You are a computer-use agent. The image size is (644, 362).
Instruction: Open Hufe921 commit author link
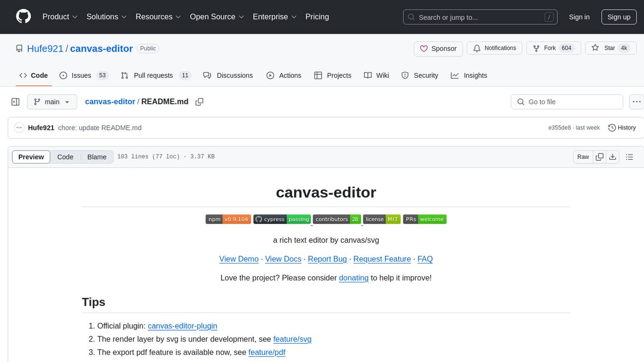point(41,127)
